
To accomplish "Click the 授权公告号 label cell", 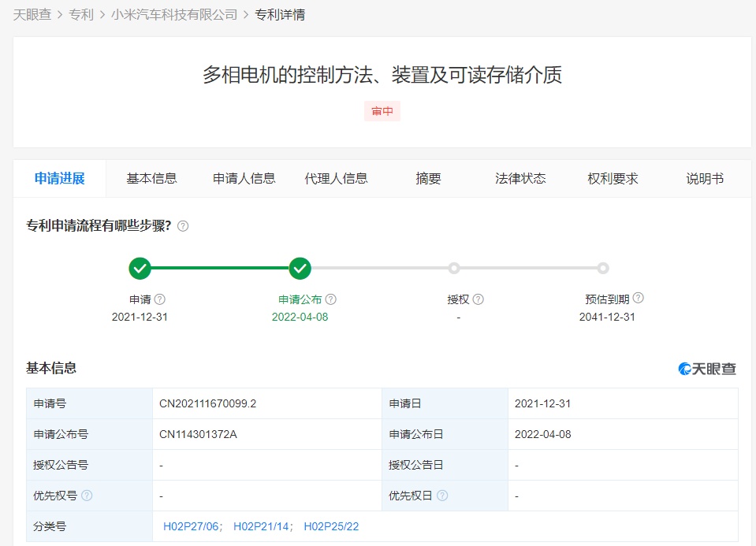I will (x=89, y=465).
